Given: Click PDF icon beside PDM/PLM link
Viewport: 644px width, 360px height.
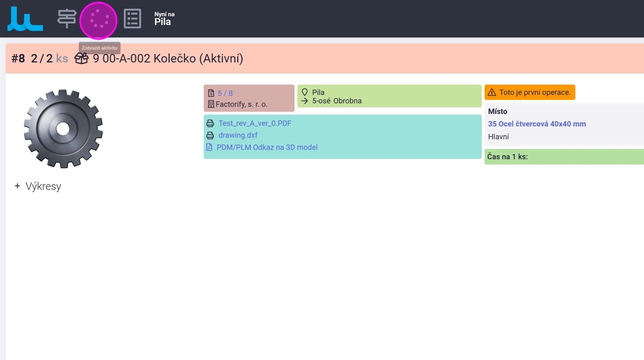Looking at the screenshot, I should coord(209,148).
